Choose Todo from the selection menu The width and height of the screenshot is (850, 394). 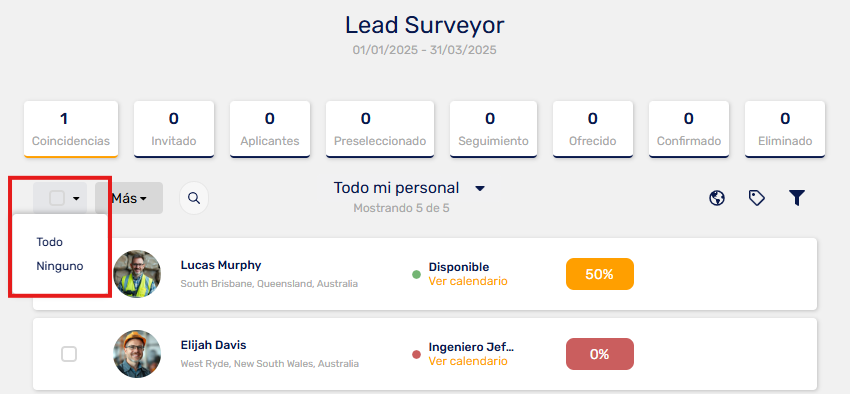(49, 242)
